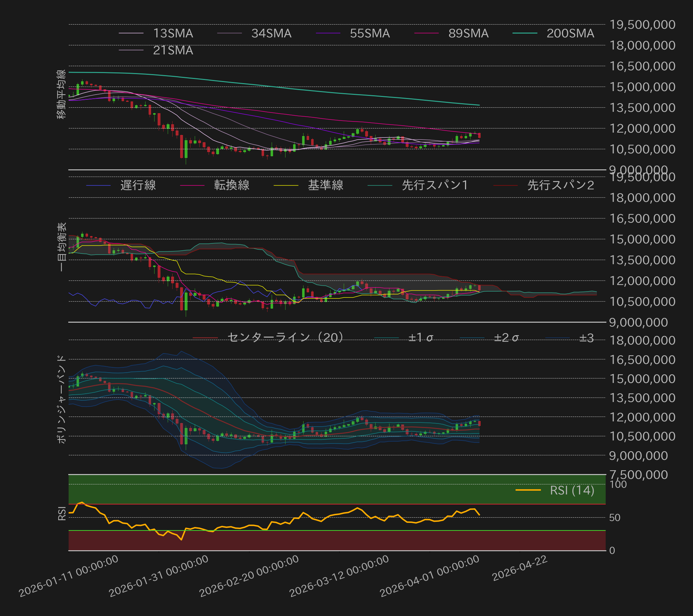
Task: Click the yellow 基準線 legend line
Action: (x=286, y=186)
